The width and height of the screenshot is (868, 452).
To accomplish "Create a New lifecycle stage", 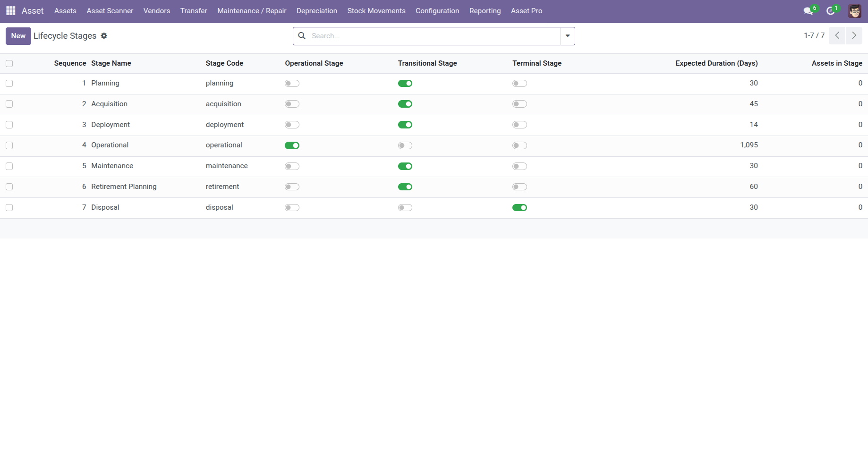I will (x=18, y=36).
